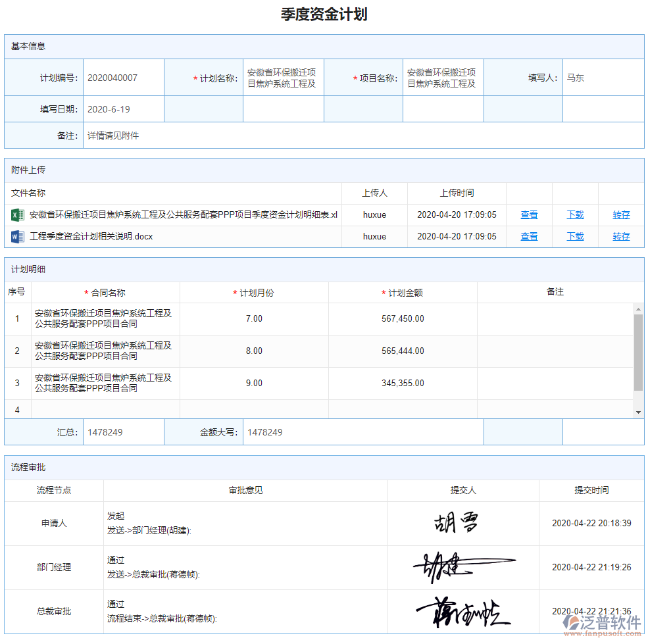下载 the Excel 季度资金计划明细表 file
The width and height of the screenshot is (648, 644).
(x=574, y=214)
